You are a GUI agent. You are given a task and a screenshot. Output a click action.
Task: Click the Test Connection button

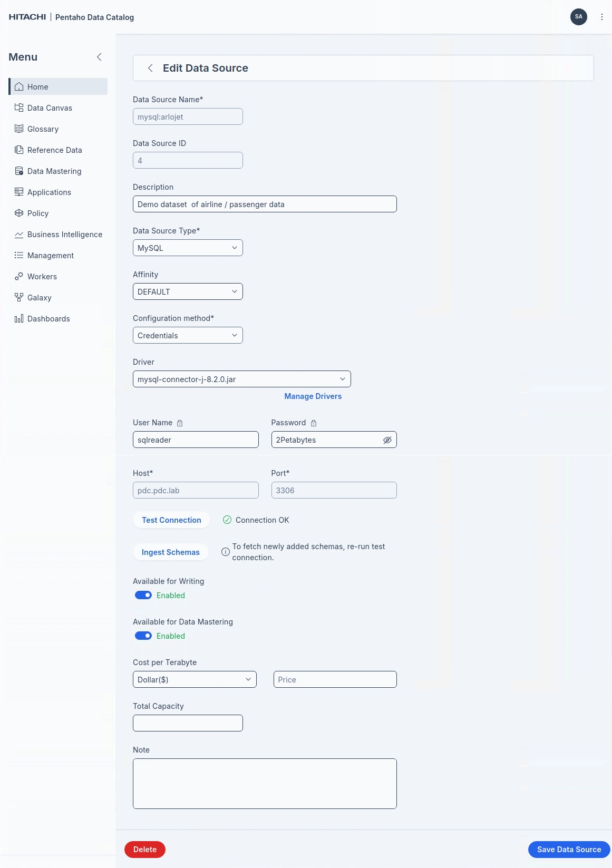171,520
